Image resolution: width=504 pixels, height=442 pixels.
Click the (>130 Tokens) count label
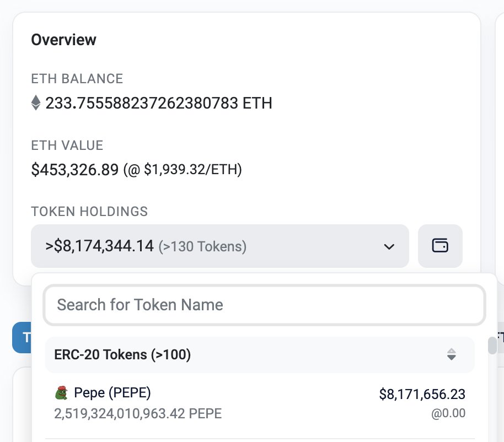coord(202,246)
